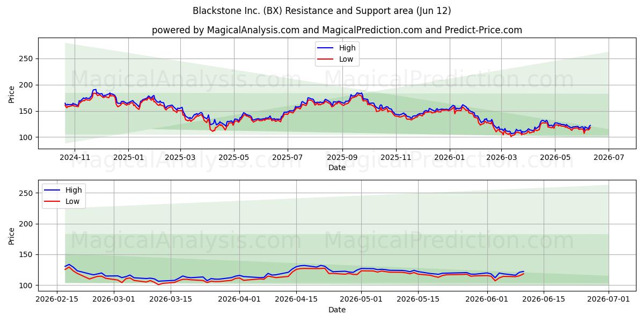Click the '2025-09' x-axis label in the top chart

click(x=342, y=158)
